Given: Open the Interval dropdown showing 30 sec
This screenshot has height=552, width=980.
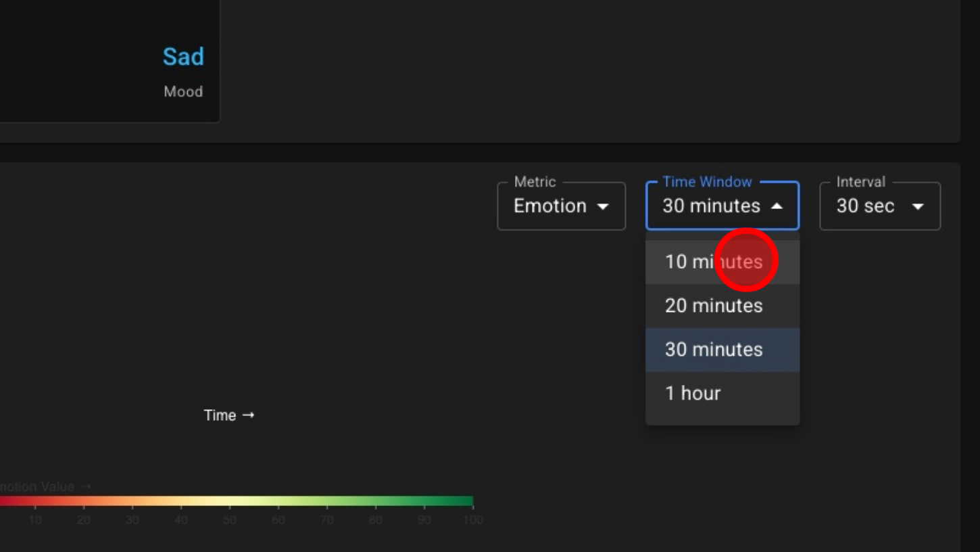Looking at the screenshot, I should [879, 206].
